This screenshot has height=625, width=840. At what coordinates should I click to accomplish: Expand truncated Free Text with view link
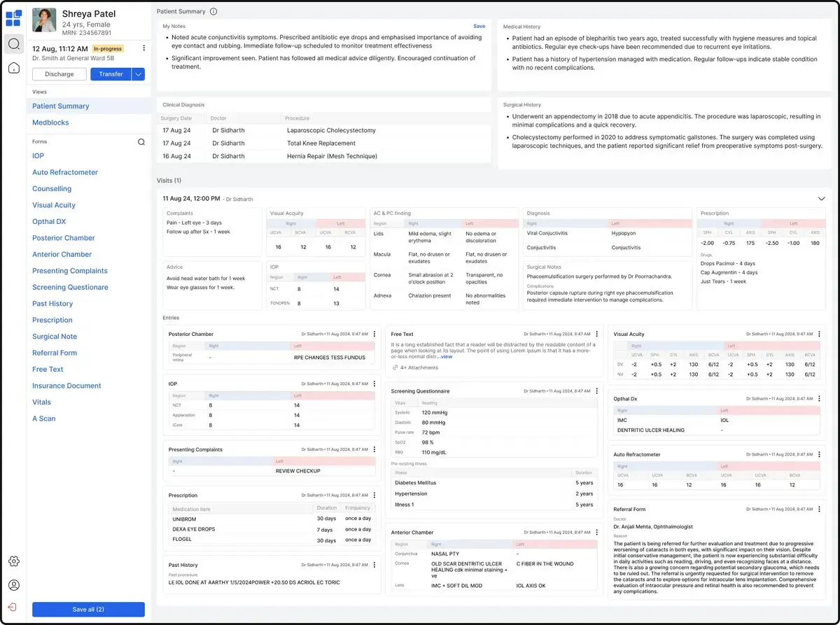(x=446, y=357)
